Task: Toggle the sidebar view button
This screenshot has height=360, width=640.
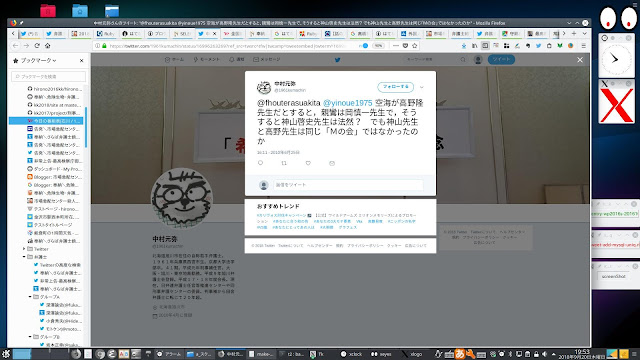Action: [x=485, y=46]
